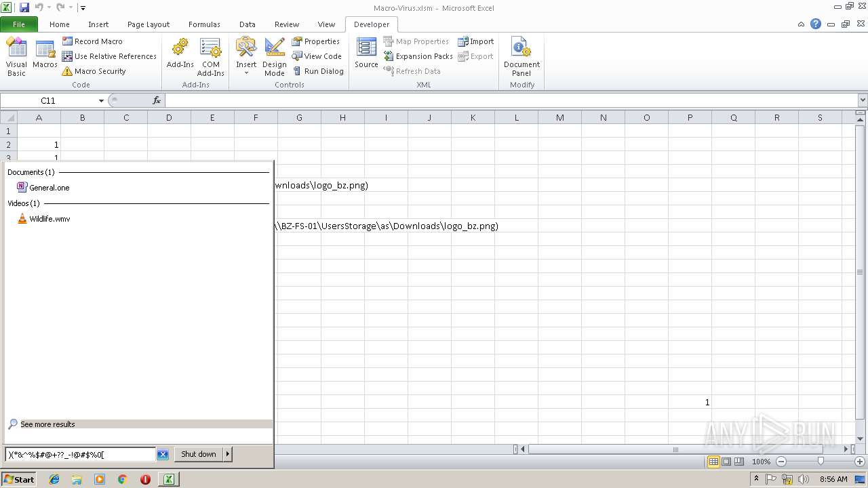Open Excel Help
This screenshot has height=488, width=868.
click(x=816, y=24)
